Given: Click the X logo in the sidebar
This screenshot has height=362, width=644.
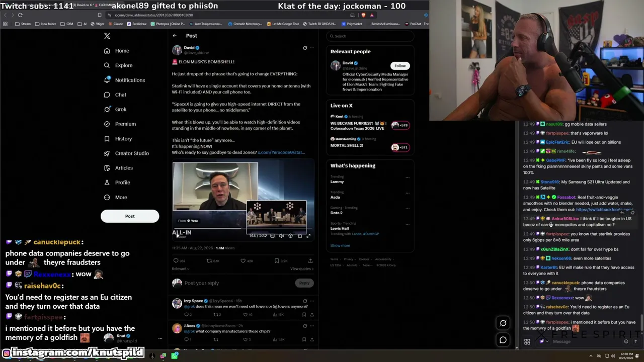Looking at the screenshot, I should 107,36.
